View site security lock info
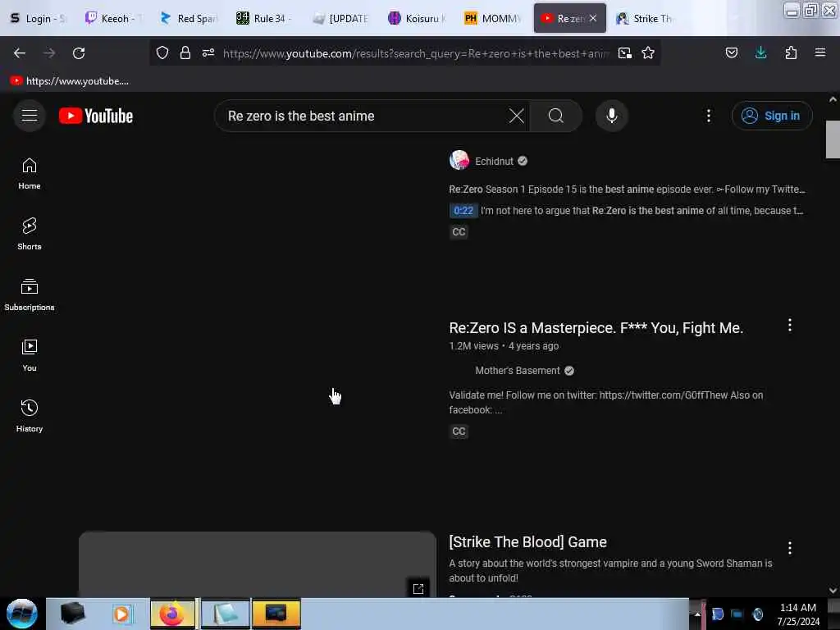This screenshot has width=840, height=630. point(185,53)
